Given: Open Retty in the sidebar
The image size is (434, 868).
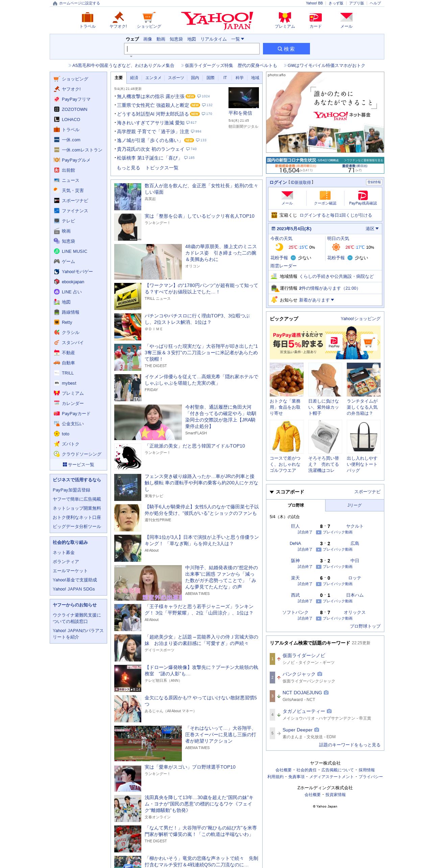Looking at the screenshot, I should coord(67,322).
